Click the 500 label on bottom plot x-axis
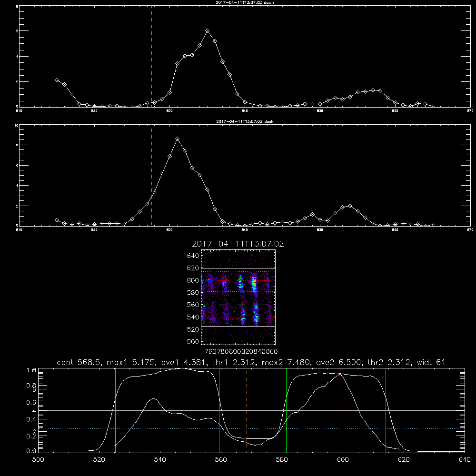The width and height of the screenshot is (476, 476). click(38, 459)
